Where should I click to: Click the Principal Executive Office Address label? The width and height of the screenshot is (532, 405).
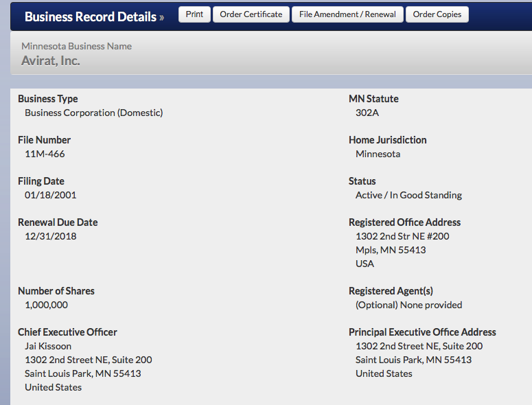click(422, 332)
